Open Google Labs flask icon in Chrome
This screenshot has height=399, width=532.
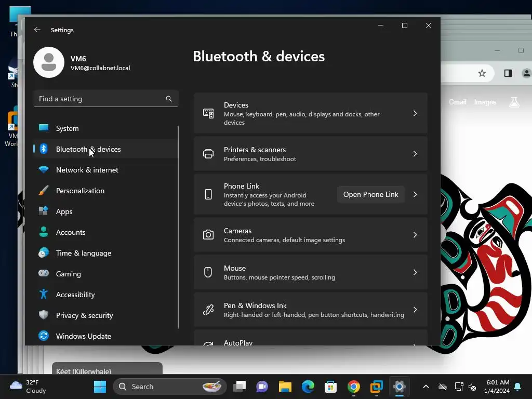pos(514,102)
